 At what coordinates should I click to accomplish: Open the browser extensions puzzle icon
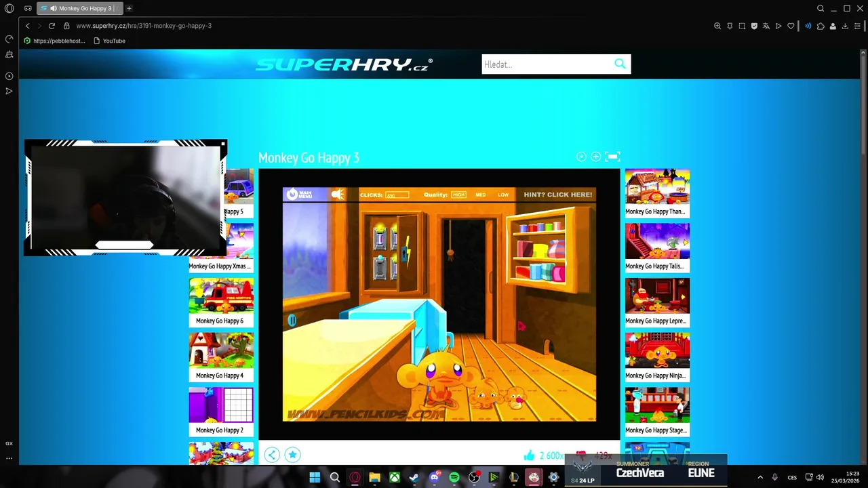[821, 26]
